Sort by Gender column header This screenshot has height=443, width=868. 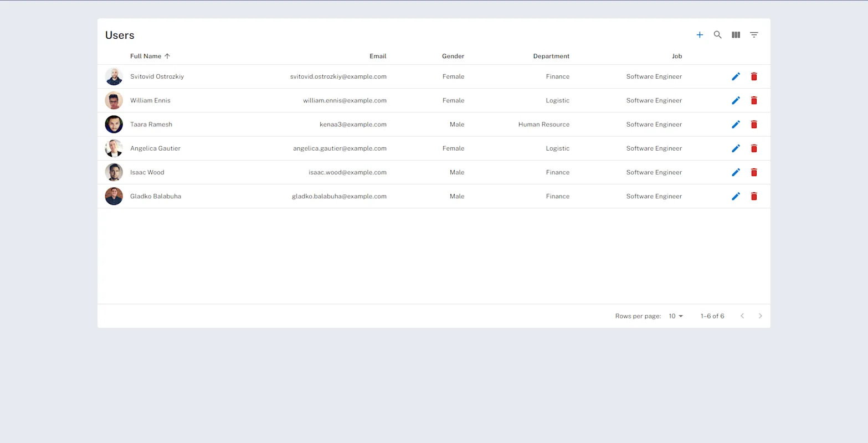click(453, 56)
